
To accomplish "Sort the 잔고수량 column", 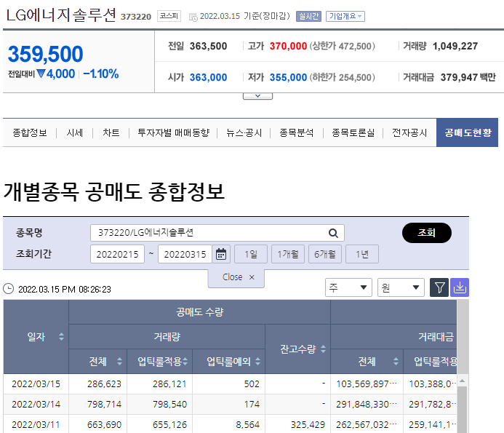I will click(324, 349).
